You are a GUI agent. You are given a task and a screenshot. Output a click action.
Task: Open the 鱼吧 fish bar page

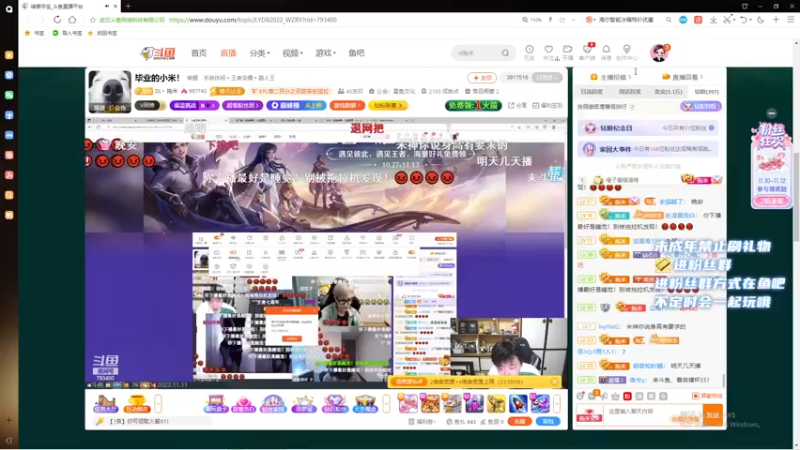point(356,53)
